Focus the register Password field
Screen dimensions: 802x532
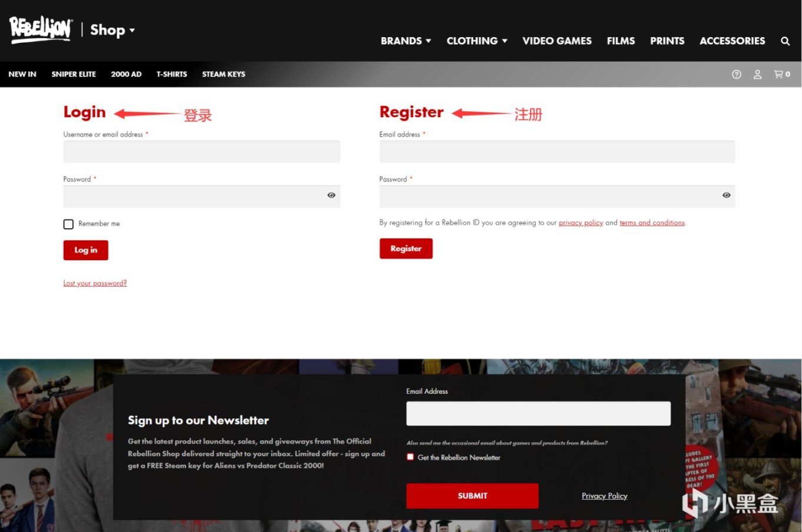[557, 197]
